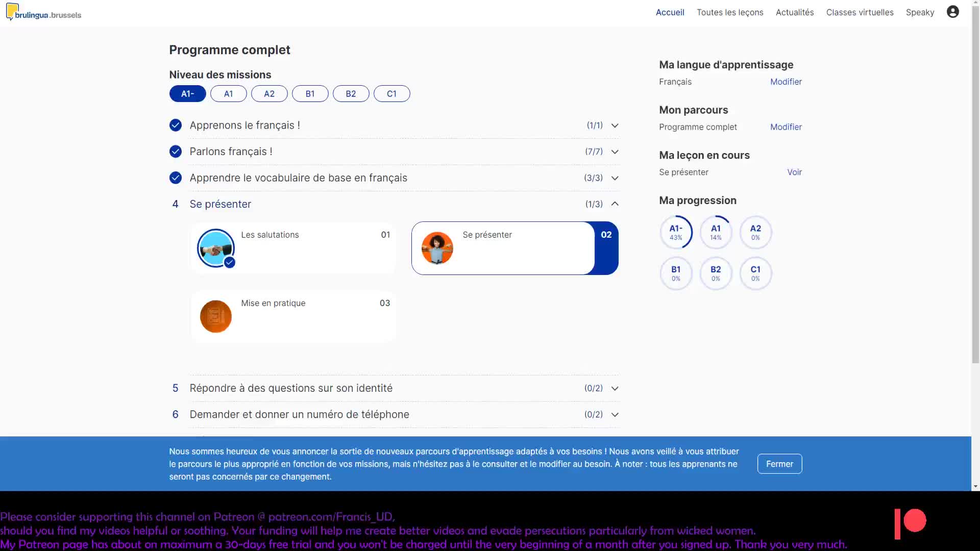The height and width of the screenshot is (551, 980).
Task: Click the checkmark icon beside Apprenons le français
Action: (175, 125)
